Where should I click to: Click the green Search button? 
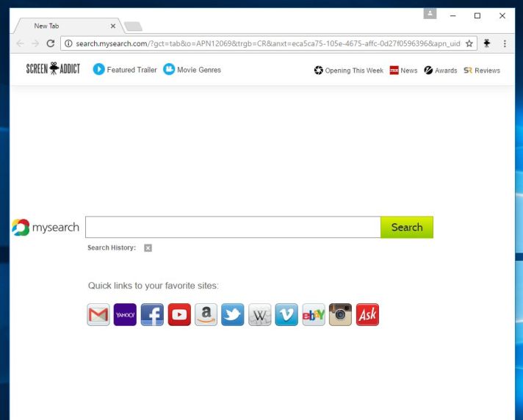tap(407, 228)
